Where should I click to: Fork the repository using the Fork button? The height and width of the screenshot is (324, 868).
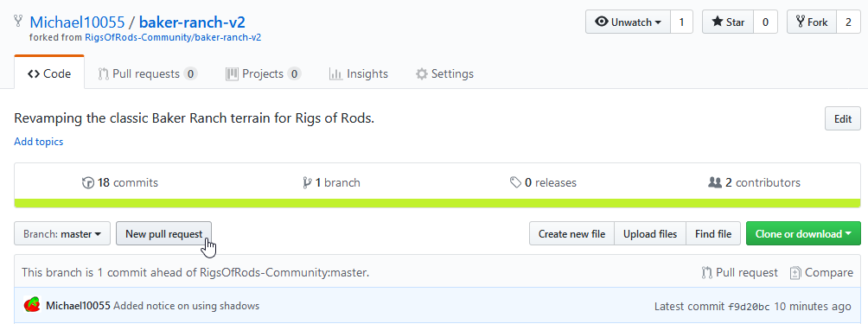812,22
